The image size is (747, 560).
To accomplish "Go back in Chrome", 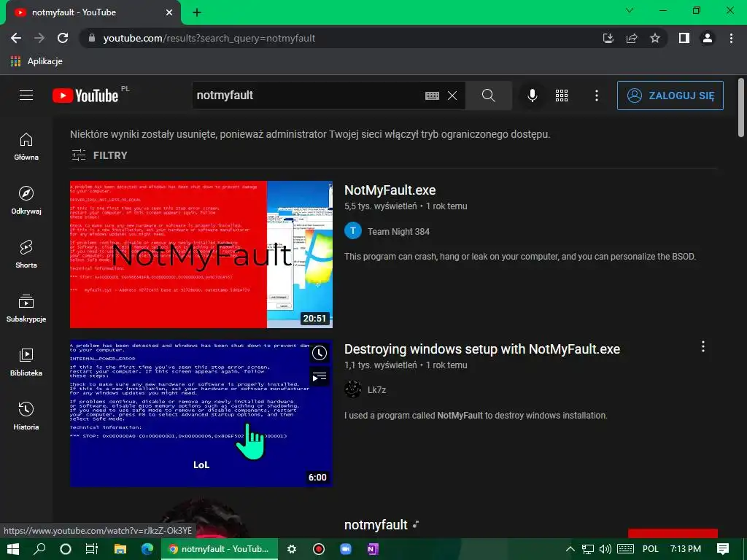I will 16,38.
